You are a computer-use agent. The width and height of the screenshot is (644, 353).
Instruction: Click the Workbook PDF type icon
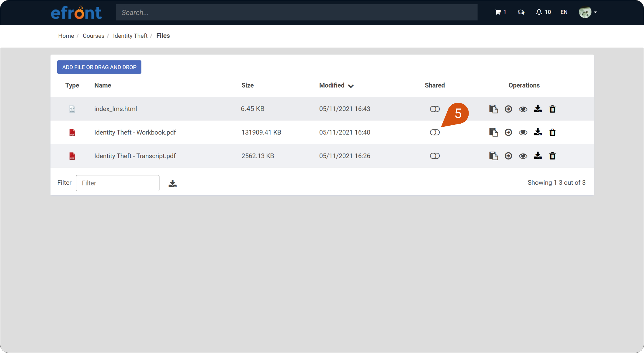point(72,132)
